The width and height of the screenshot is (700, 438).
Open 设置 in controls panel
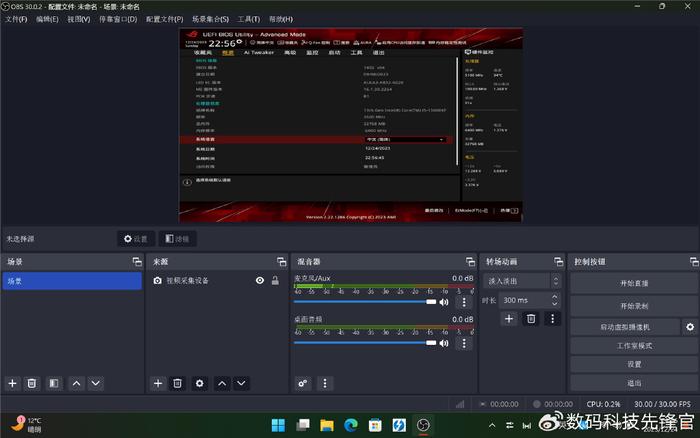click(x=634, y=364)
